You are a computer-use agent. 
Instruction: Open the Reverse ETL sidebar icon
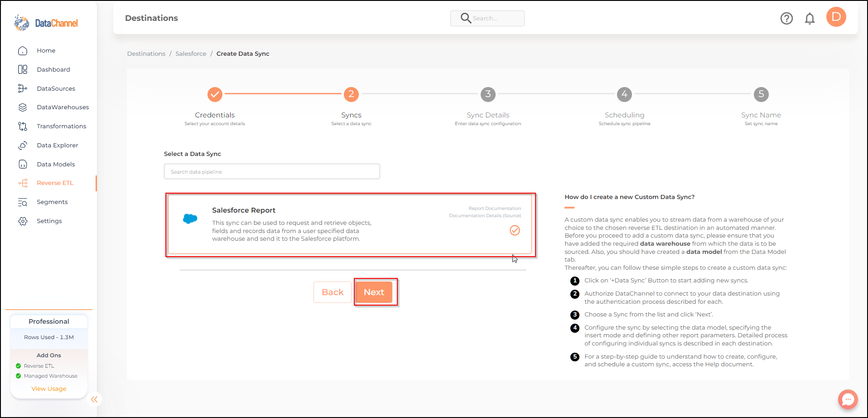tap(23, 183)
